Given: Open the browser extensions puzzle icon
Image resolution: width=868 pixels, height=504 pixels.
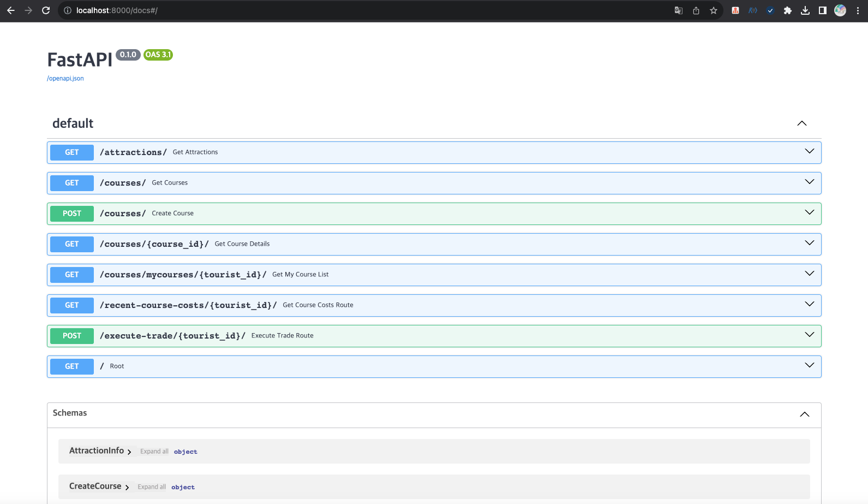Looking at the screenshot, I should tap(787, 10).
